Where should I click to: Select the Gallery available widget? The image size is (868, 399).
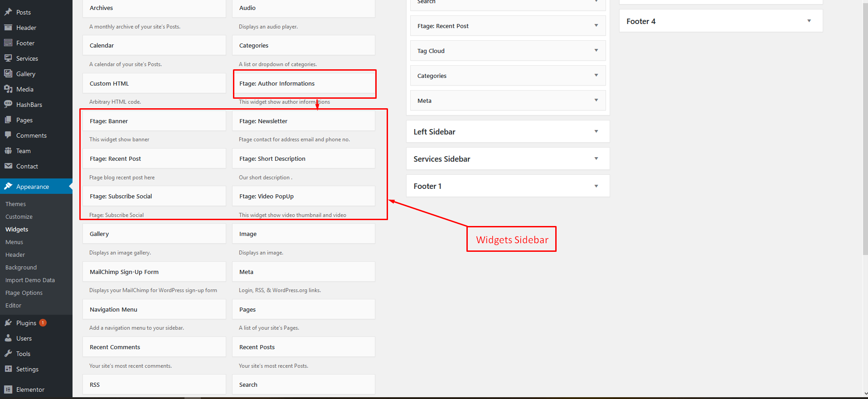tap(154, 234)
